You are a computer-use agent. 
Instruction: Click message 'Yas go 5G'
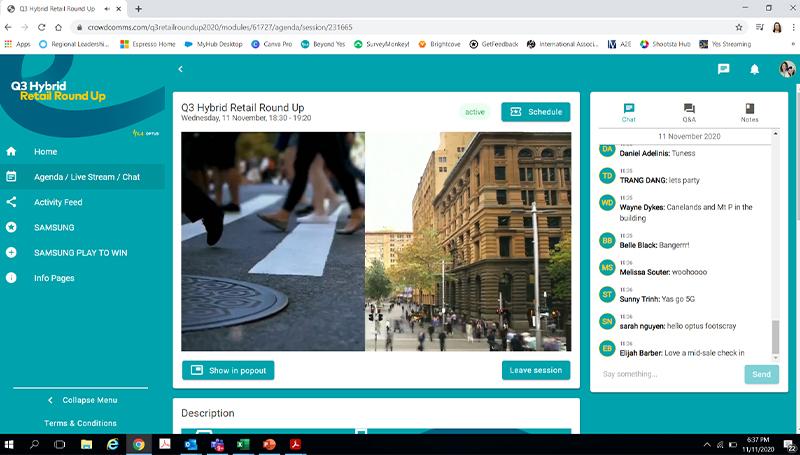tap(678, 299)
